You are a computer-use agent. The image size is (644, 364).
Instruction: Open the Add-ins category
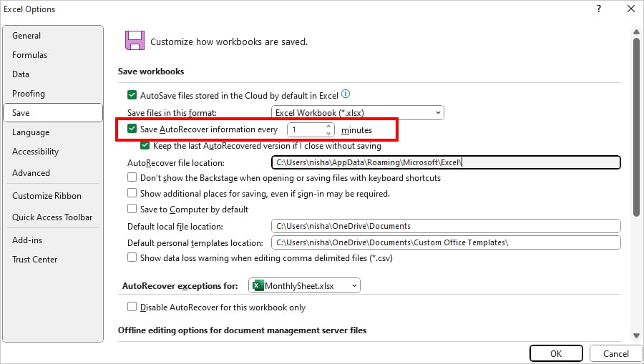tap(52, 240)
